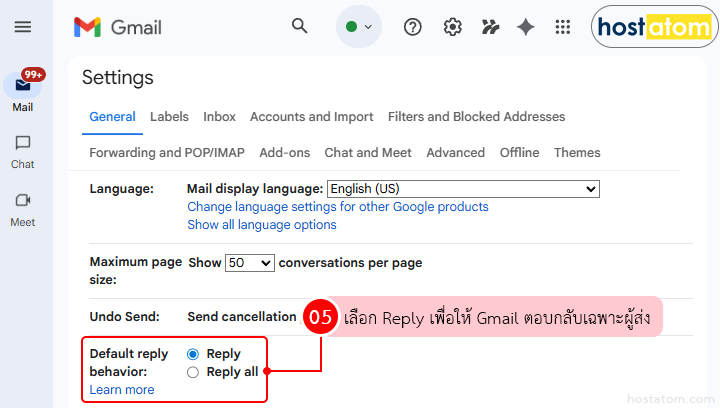Open the Offline settings tab

519,153
